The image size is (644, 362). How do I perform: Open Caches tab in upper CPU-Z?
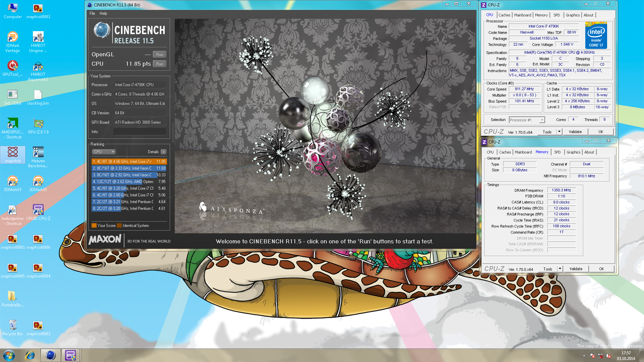coord(504,15)
